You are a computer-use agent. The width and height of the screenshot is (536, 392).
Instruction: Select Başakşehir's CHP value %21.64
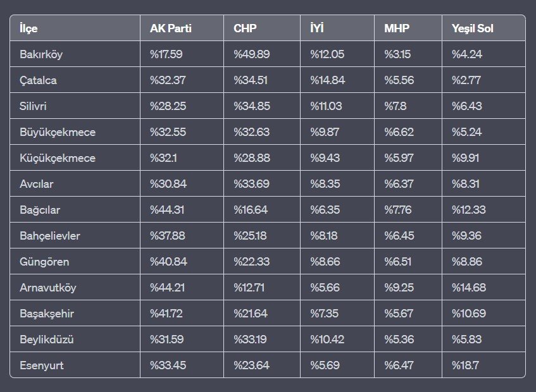tap(251, 314)
